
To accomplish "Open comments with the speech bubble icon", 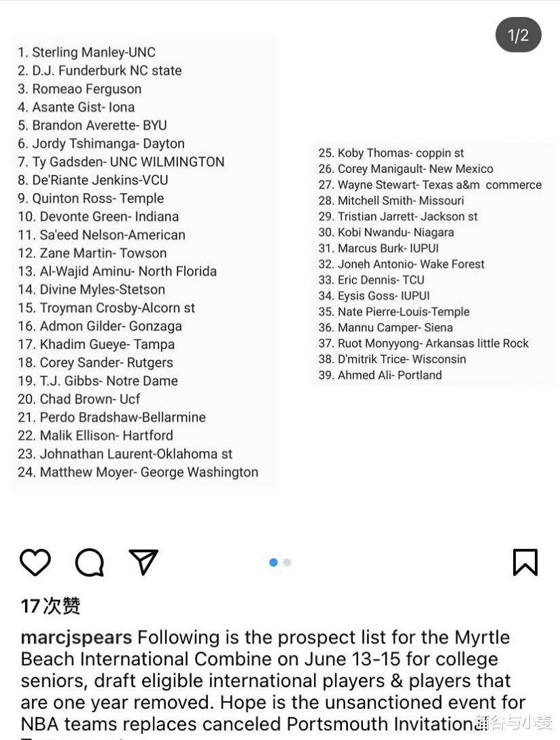I will (x=89, y=562).
